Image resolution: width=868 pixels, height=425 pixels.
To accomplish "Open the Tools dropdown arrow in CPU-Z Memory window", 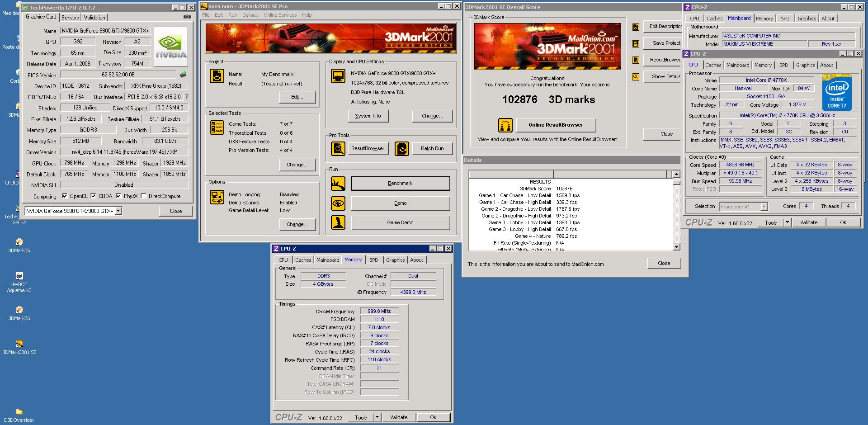I will click(x=377, y=417).
